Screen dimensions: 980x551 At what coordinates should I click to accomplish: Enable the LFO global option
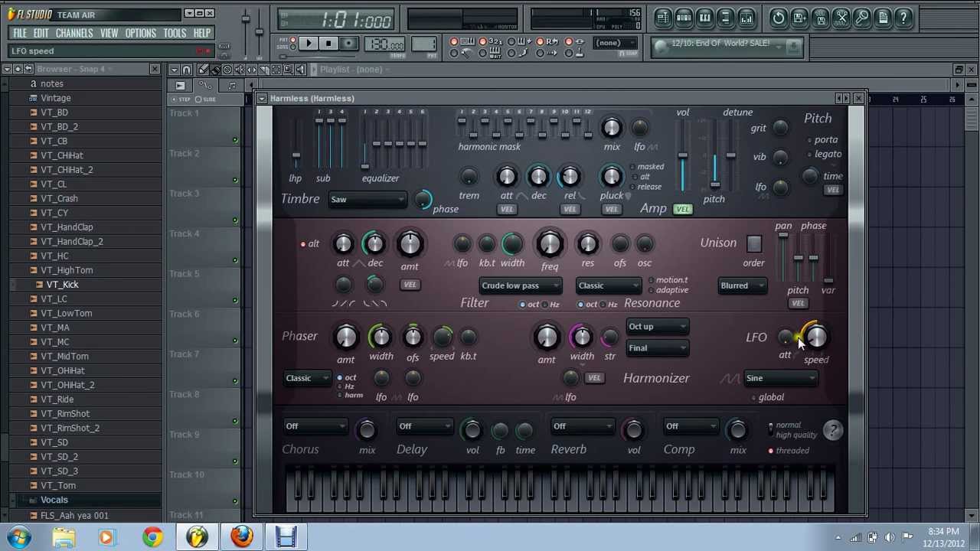click(753, 397)
